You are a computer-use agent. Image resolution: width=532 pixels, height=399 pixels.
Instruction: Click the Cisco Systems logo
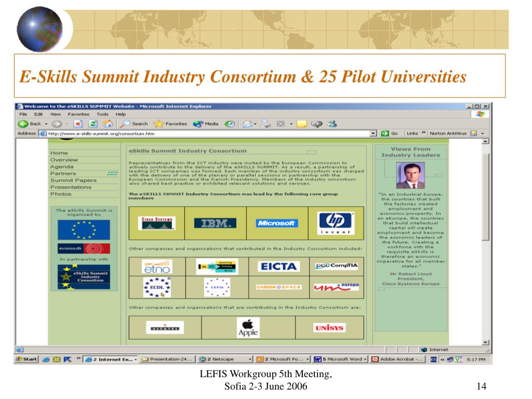click(x=157, y=223)
